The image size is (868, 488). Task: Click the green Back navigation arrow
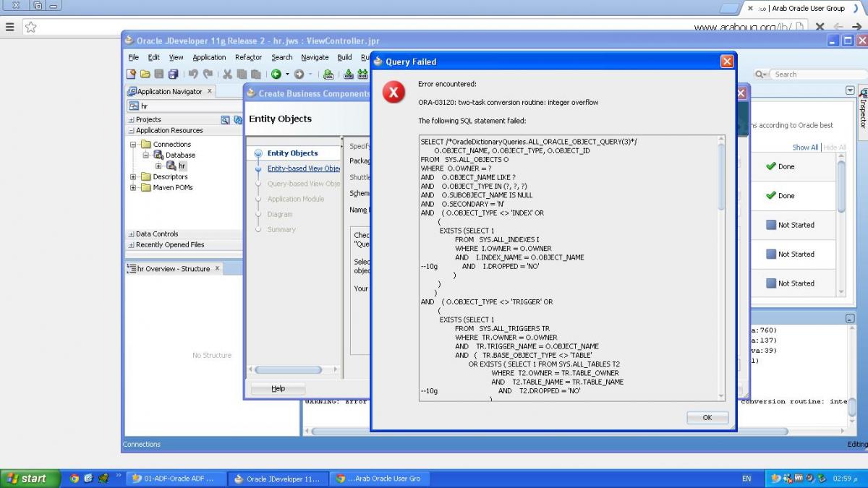coord(276,74)
